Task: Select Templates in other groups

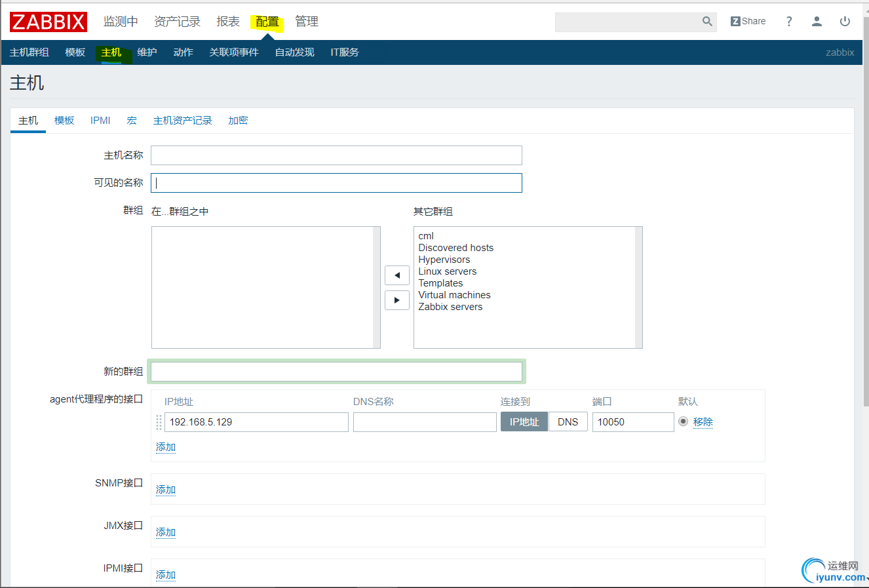Action: point(440,283)
